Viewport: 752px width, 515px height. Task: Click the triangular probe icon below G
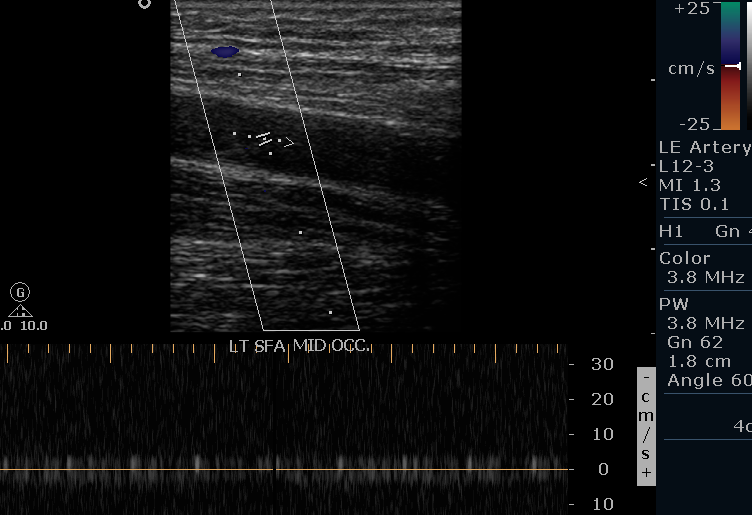(20, 311)
